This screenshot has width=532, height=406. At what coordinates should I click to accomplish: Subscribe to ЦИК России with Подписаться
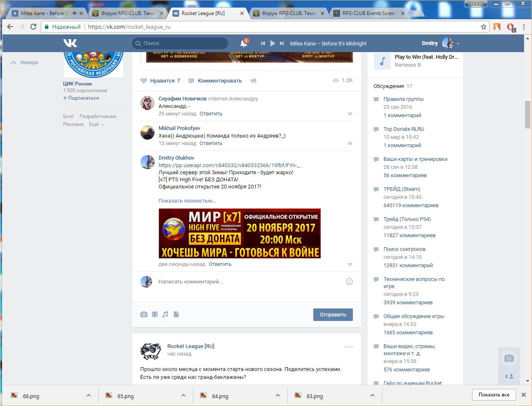81,98
